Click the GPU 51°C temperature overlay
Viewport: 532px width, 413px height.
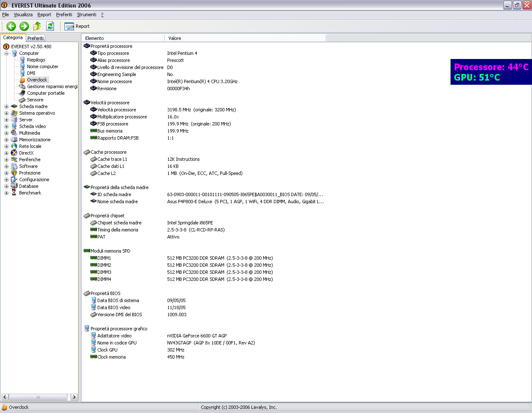click(477, 77)
